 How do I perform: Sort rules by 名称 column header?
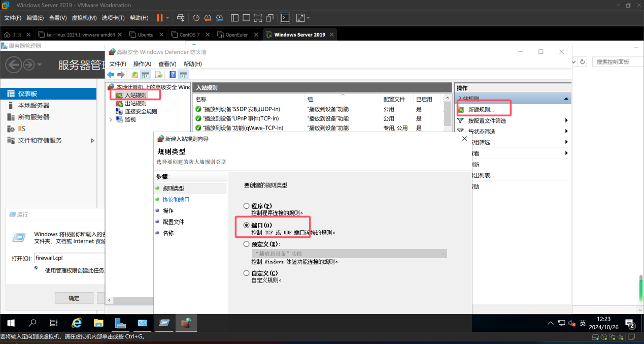coord(249,99)
